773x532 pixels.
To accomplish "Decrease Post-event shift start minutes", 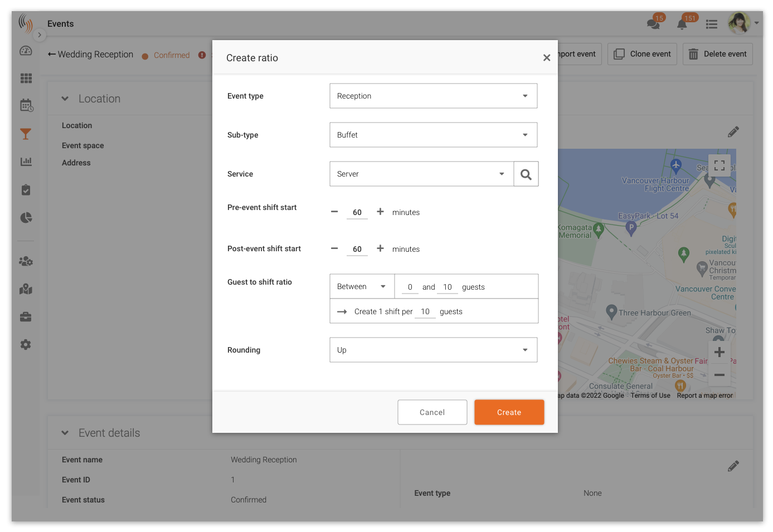I will [334, 248].
